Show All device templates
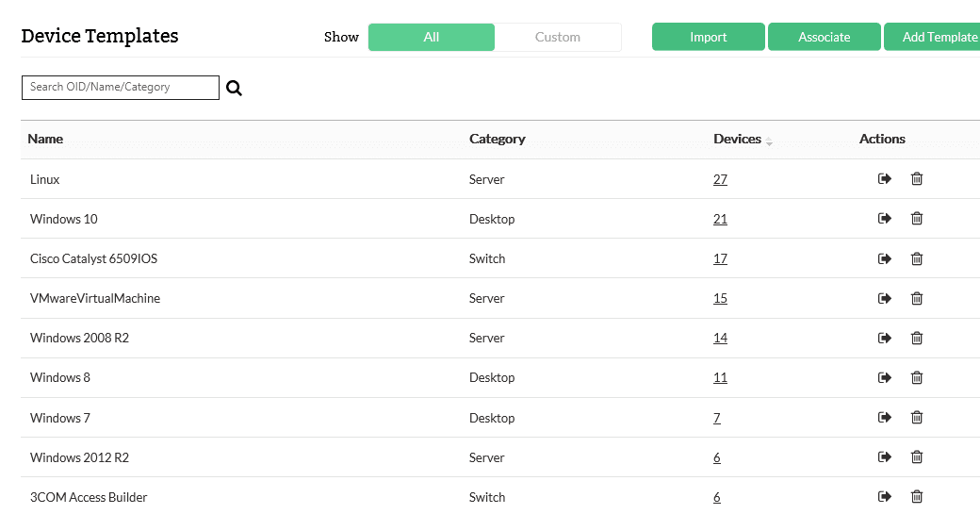 [x=432, y=38]
